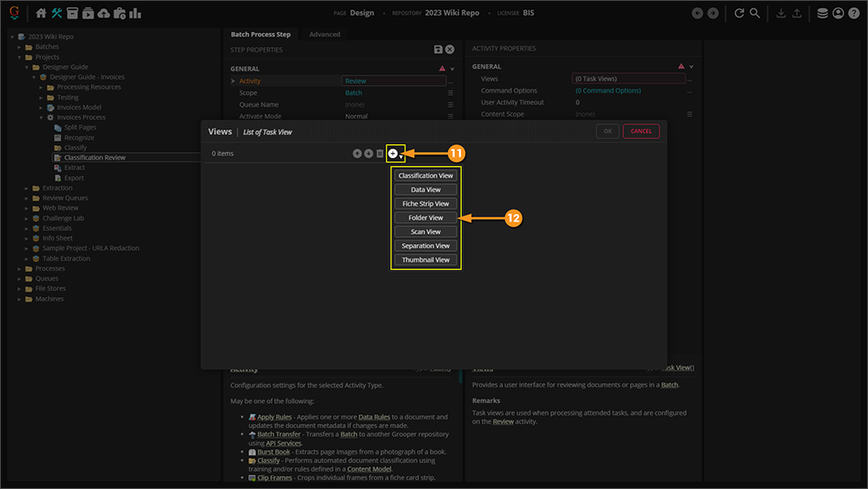868x489 pixels.
Task: Click the stats bar chart icon
Action: pyautogui.click(x=135, y=13)
